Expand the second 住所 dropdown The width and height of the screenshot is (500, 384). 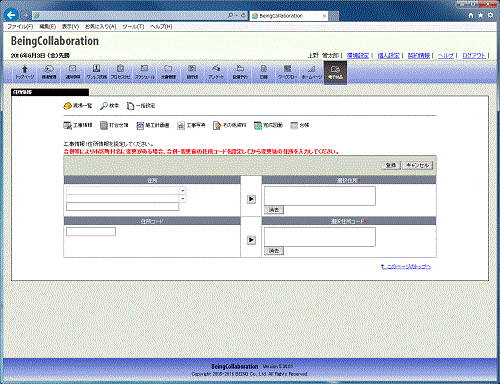point(183,198)
